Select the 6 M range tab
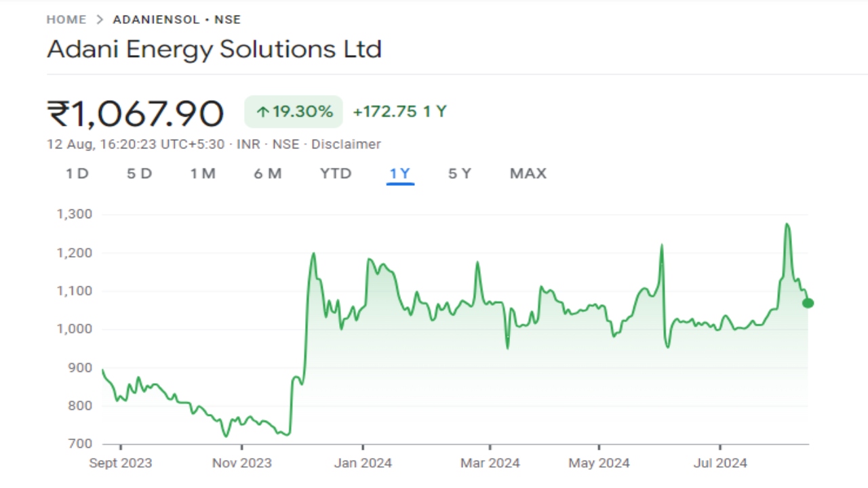This screenshot has height=488, width=868. [x=268, y=174]
